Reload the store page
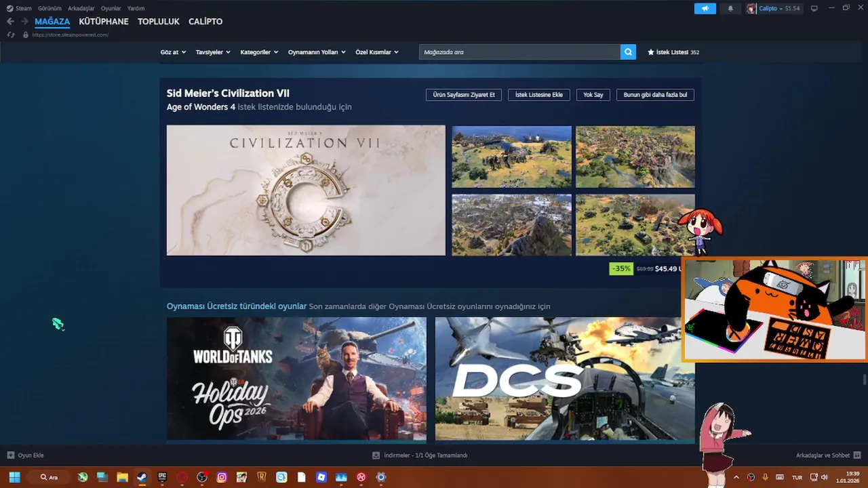868x488 pixels. 11,35
